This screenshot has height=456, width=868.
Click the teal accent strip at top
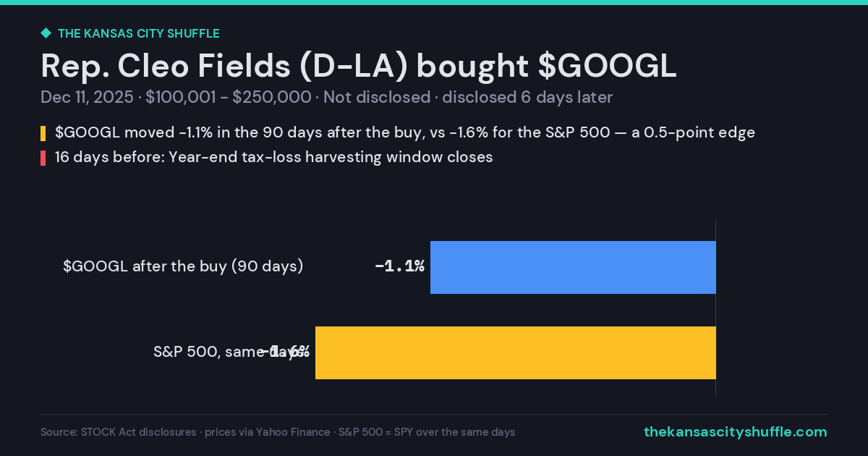[434, 2]
